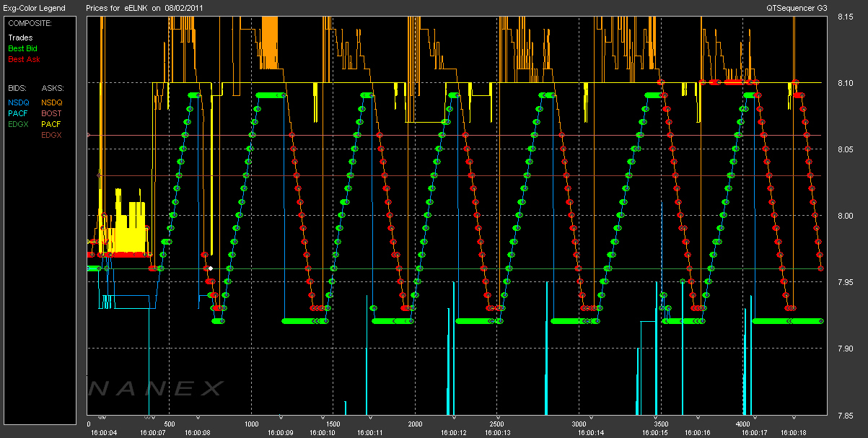Select the 16:00:18 time marker
This screenshot has height=438, width=868.
[794, 432]
